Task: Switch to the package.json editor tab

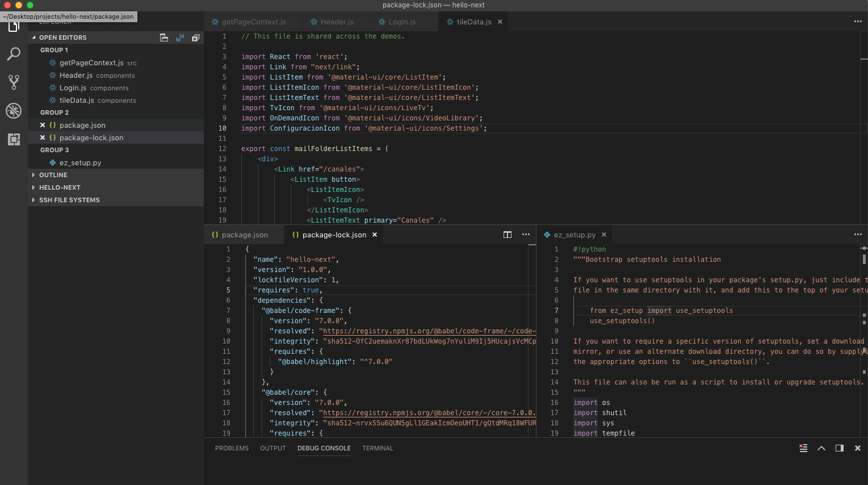Action: click(x=245, y=235)
